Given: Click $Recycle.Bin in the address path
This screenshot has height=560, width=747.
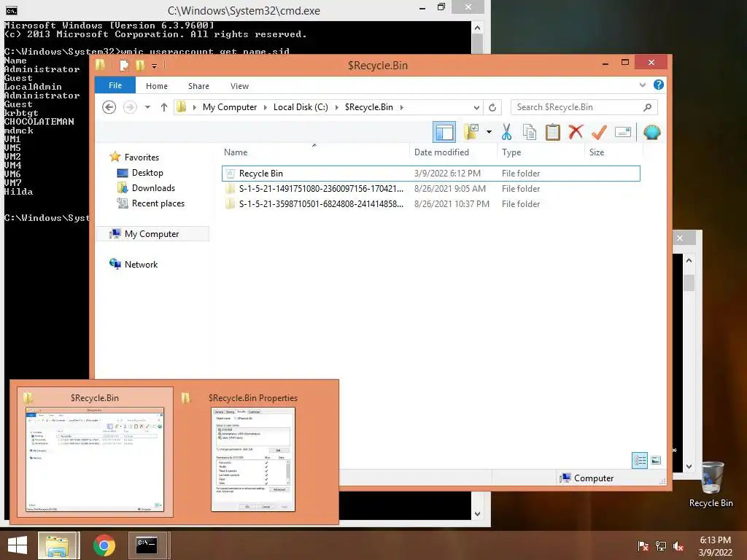Looking at the screenshot, I should 368,107.
